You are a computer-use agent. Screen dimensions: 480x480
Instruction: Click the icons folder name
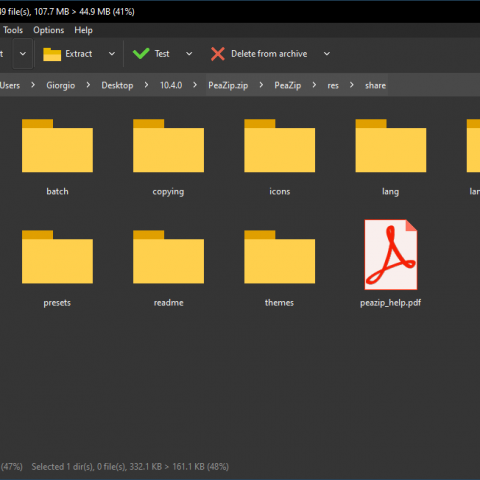coord(280,191)
